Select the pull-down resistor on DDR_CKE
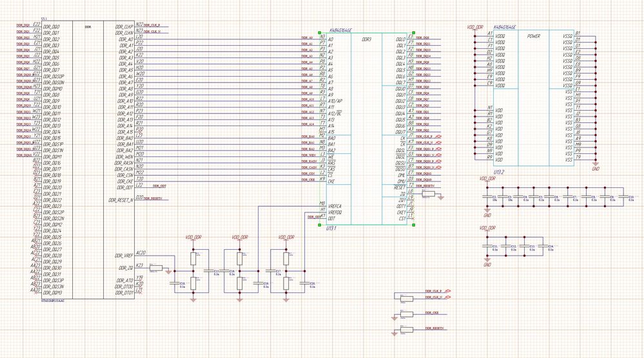The width and height of the screenshot is (644, 358). (406, 314)
